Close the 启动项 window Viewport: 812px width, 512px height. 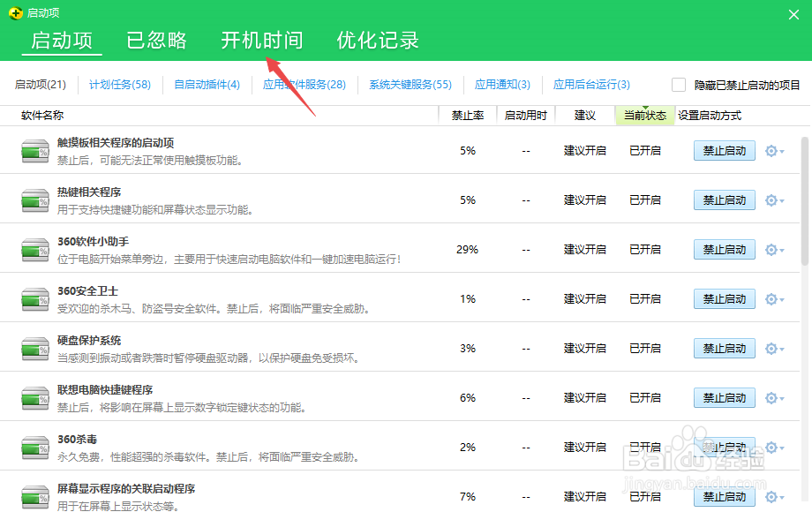tap(793, 14)
